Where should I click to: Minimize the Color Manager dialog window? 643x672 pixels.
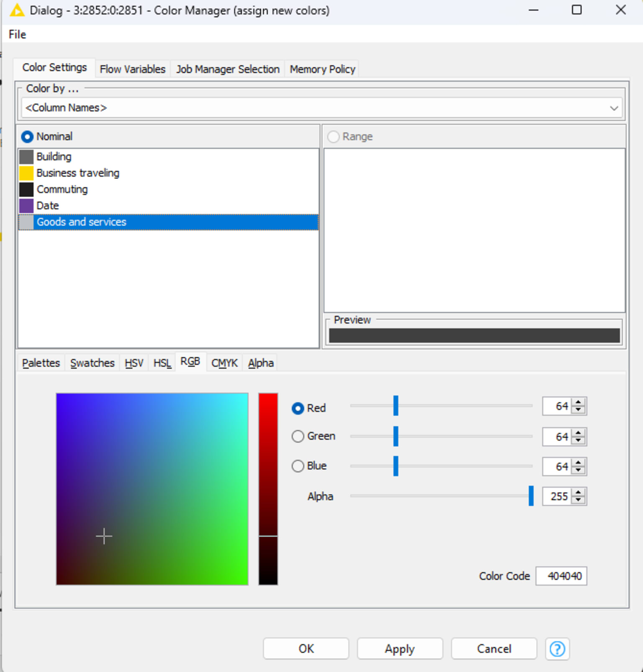pyautogui.click(x=533, y=10)
